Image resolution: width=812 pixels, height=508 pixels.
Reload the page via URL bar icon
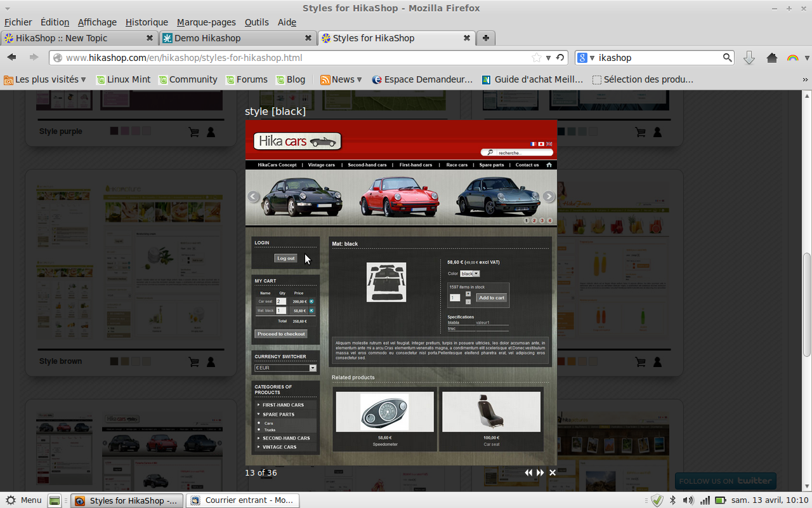(560, 58)
